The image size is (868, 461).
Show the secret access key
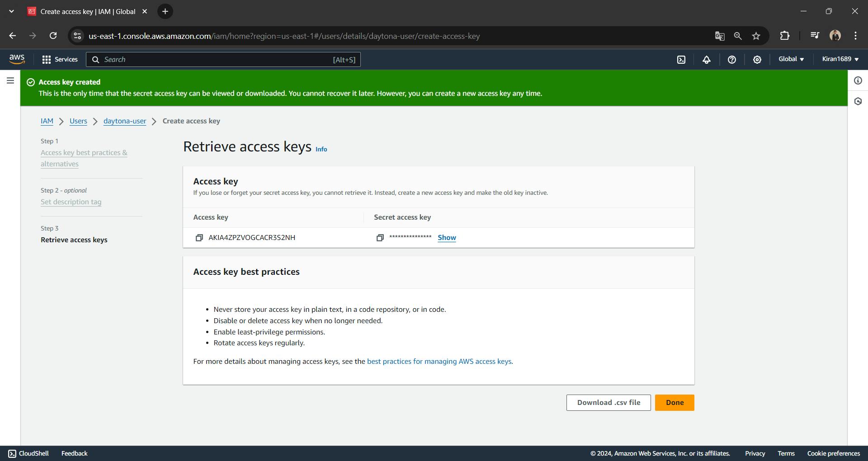coord(447,238)
